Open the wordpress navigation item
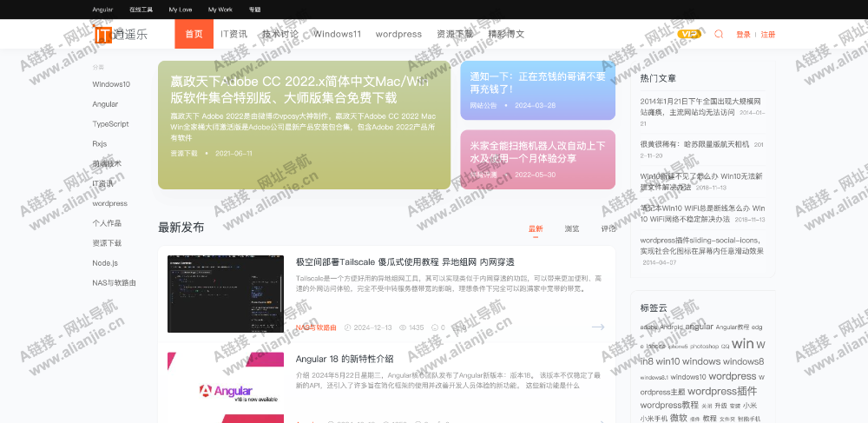The width and height of the screenshot is (868, 423). [x=398, y=34]
